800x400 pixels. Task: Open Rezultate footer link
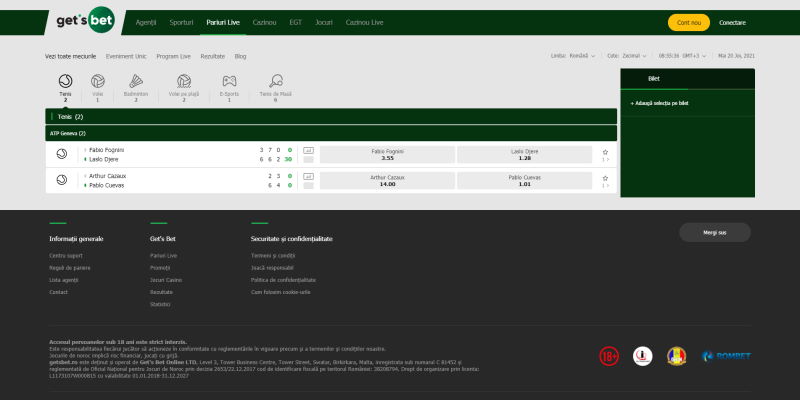pos(161,292)
